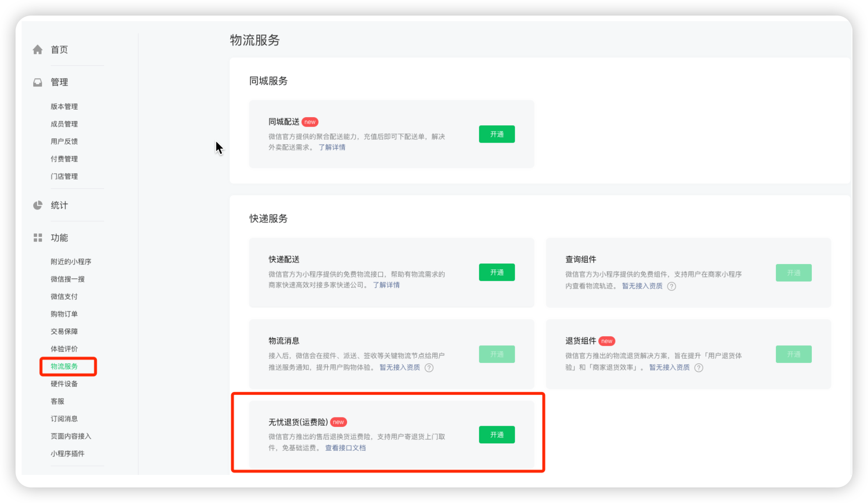Click the home icon beside 首页

38,50
